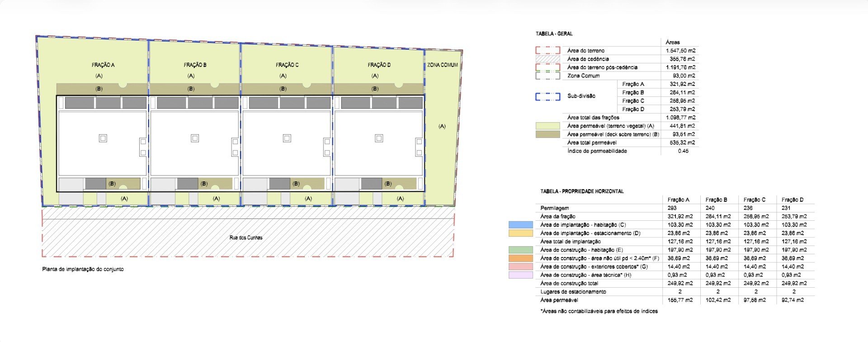
Task: Select the blue dashed Sub-divisão legend symbol
Action: click(547, 96)
